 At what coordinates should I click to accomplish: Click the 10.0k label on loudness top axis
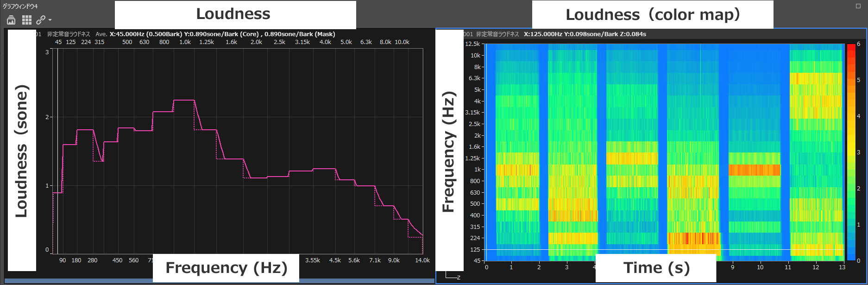point(402,42)
